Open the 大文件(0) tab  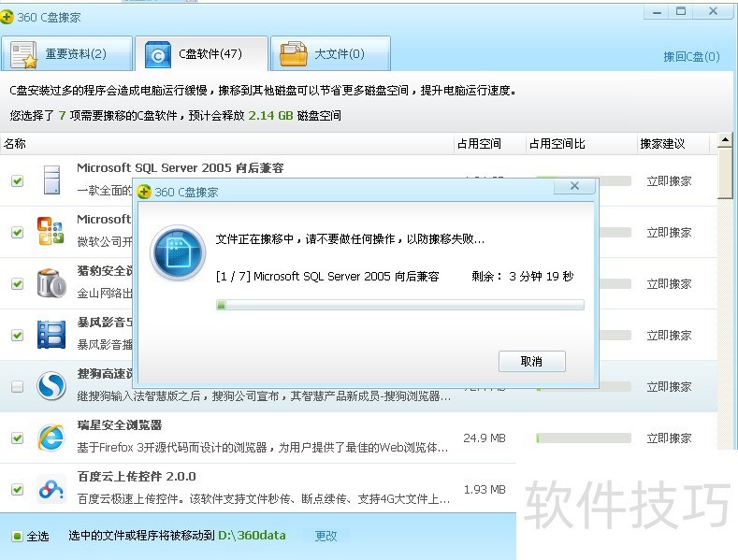click(322, 54)
